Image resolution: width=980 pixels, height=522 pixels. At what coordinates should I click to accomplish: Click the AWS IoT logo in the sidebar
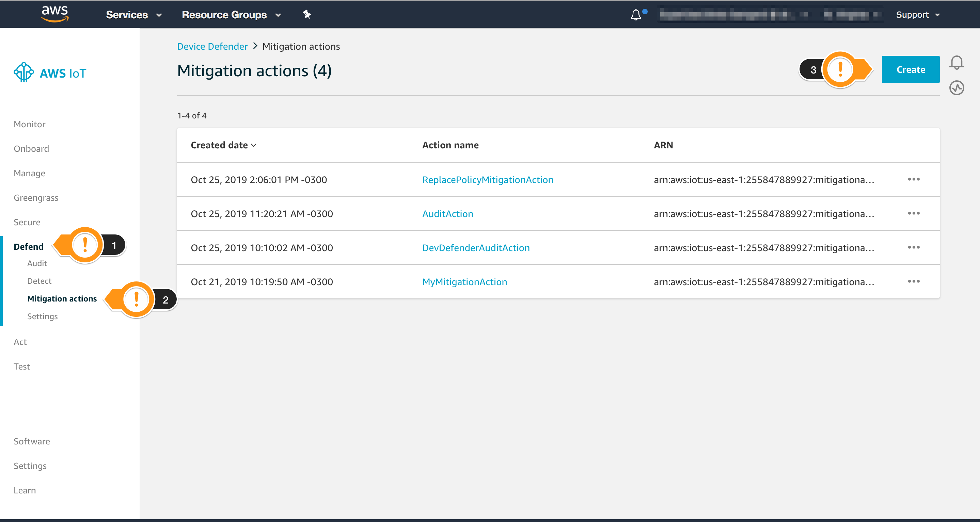point(50,72)
